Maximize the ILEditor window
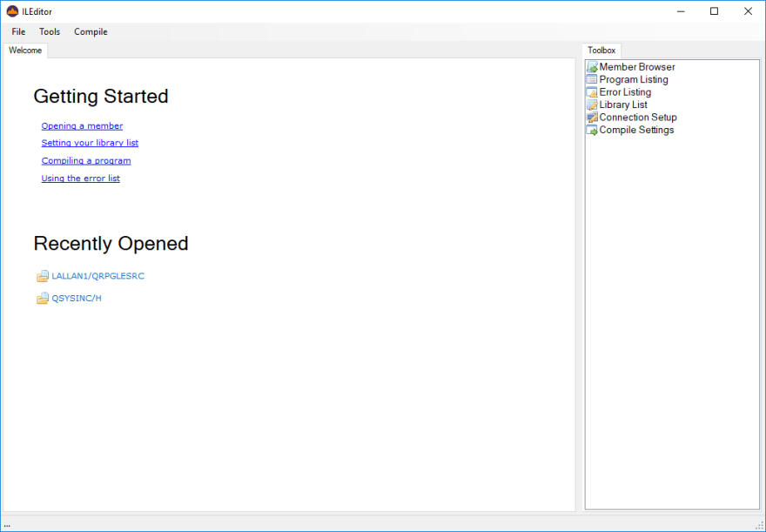Image resolution: width=766 pixels, height=532 pixels. click(715, 11)
